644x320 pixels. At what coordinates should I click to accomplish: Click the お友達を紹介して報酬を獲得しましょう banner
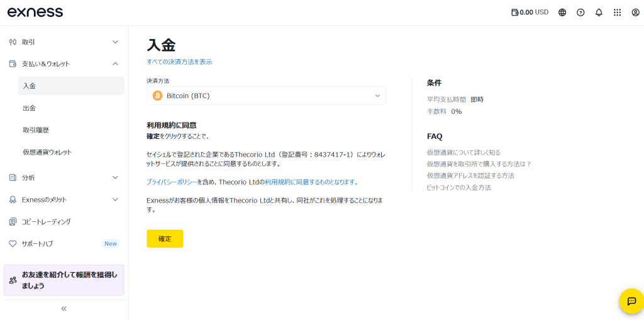tap(64, 280)
